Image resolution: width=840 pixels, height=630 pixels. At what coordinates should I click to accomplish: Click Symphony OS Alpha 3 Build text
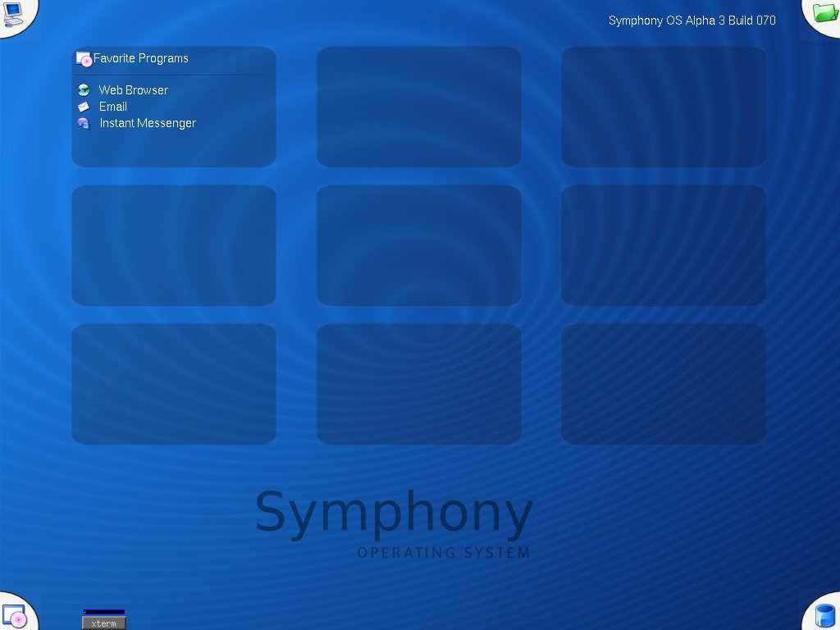(x=692, y=21)
